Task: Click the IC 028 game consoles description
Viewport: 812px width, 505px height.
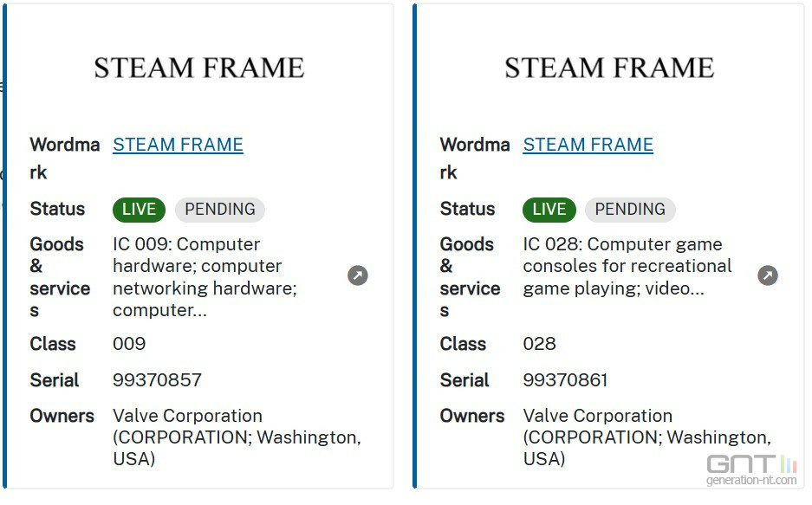Action: [x=627, y=267]
